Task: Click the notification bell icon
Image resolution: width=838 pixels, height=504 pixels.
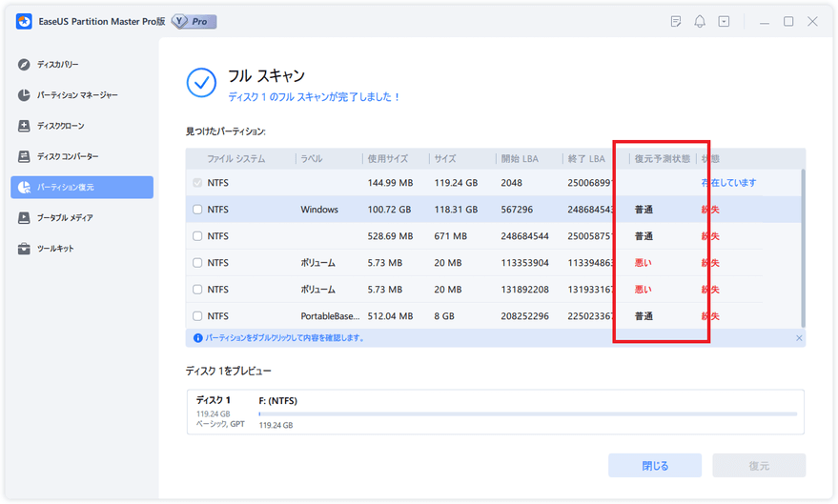Action: pos(700,21)
